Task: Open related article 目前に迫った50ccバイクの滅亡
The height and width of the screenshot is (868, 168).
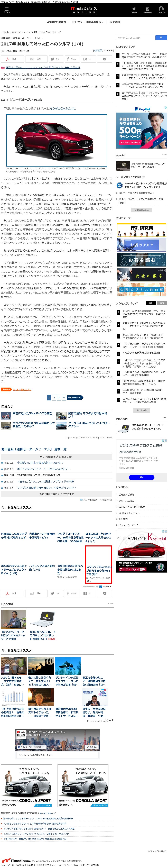Action: click(x=32, y=413)
